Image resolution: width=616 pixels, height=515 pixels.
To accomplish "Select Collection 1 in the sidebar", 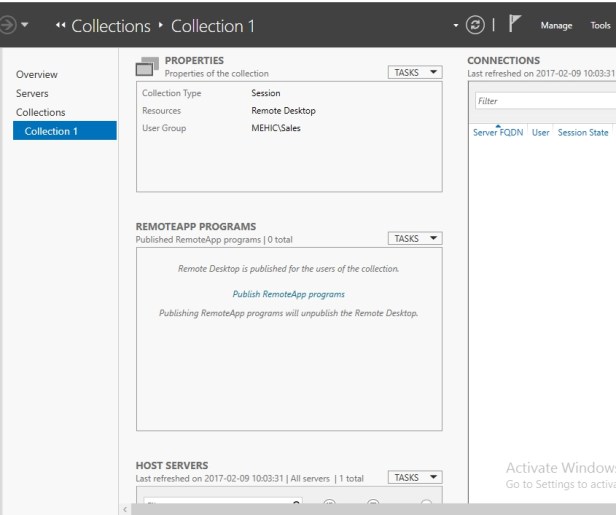I will pyautogui.click(x=51, y=131).
